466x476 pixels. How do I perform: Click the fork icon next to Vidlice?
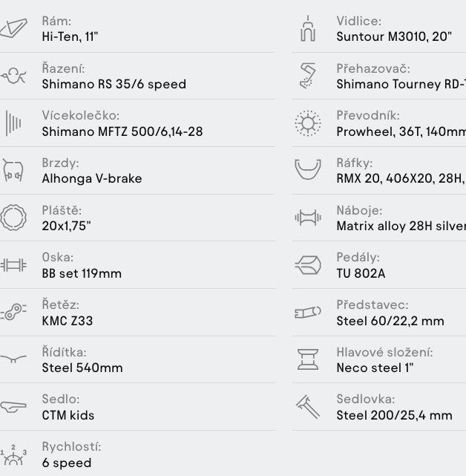point(308,28)
